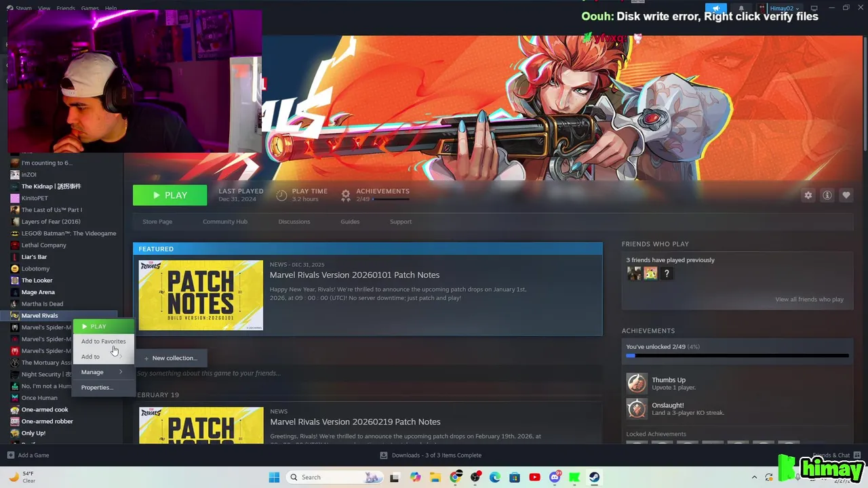Click Add a Game
The height and width of the screenshot is (488, 868).
(33, 455)
